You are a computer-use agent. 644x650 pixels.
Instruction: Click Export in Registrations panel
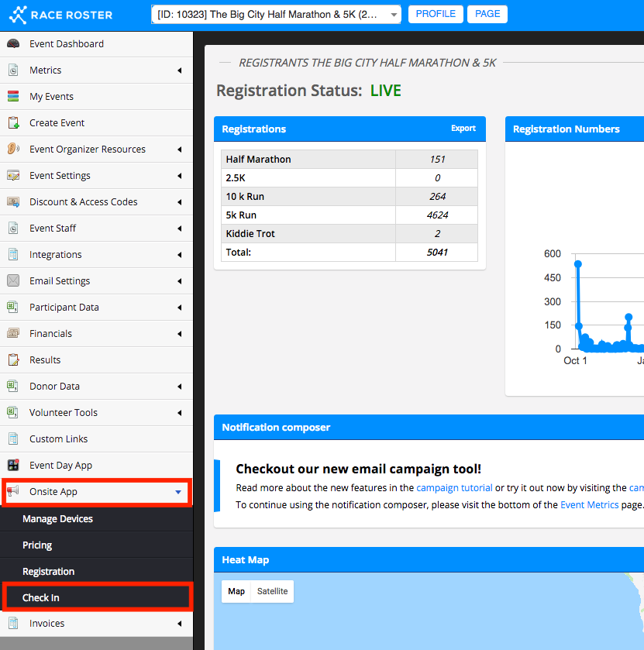(x=463, y=129)
